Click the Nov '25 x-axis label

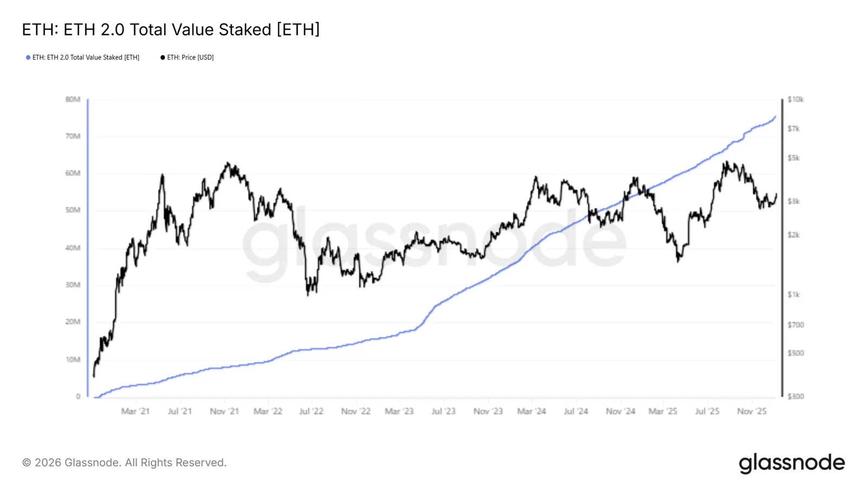click(752, 412)
